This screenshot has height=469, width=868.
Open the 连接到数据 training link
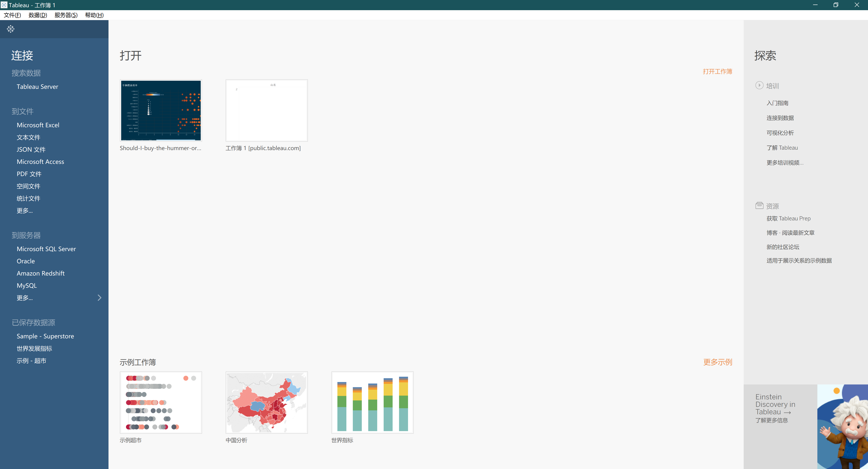coord(780,118)
